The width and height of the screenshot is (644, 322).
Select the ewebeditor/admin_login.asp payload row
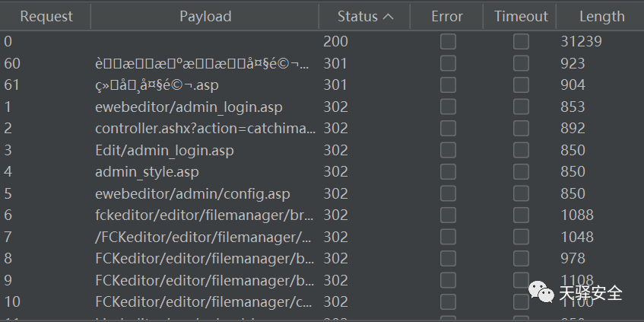coord(189,107)
